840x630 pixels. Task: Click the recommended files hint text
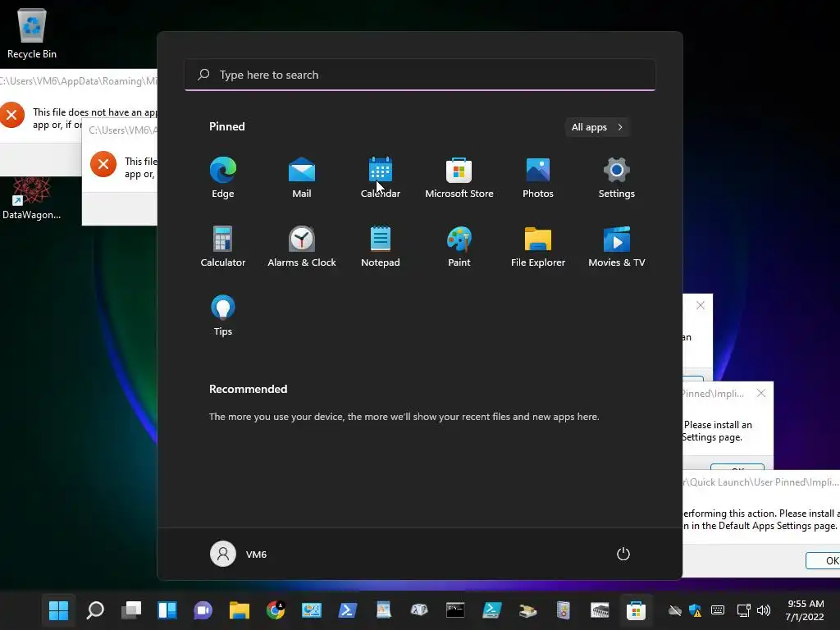click(404, 416)
